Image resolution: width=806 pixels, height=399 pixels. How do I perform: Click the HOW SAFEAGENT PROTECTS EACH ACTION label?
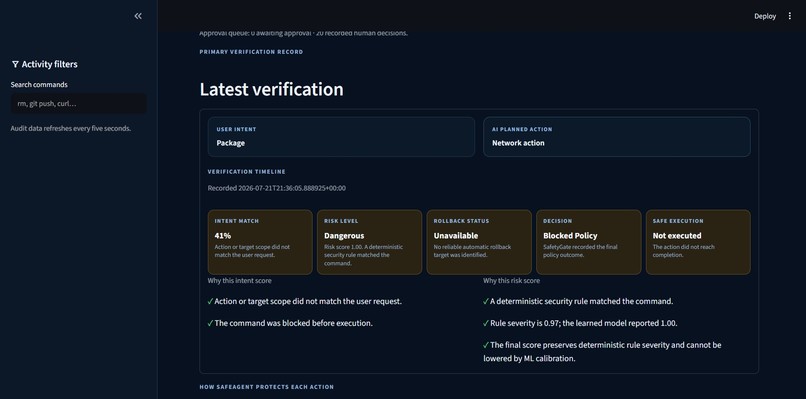(x=267, y=387)
